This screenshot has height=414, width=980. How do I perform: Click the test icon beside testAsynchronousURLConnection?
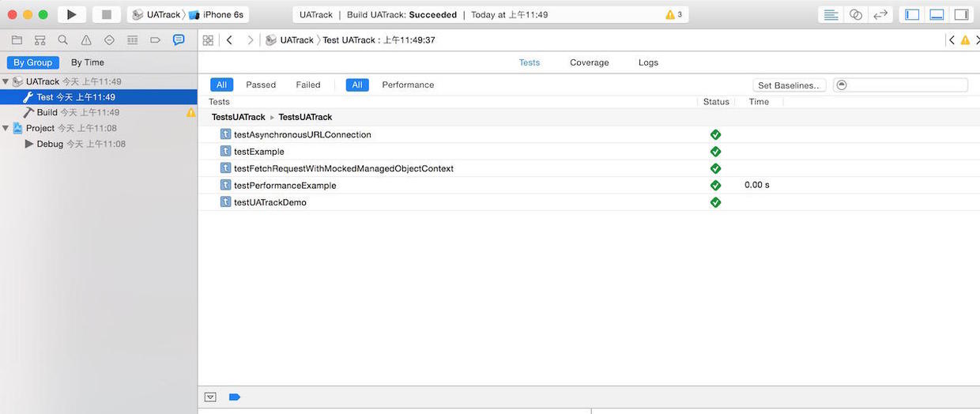coord(226,134)
